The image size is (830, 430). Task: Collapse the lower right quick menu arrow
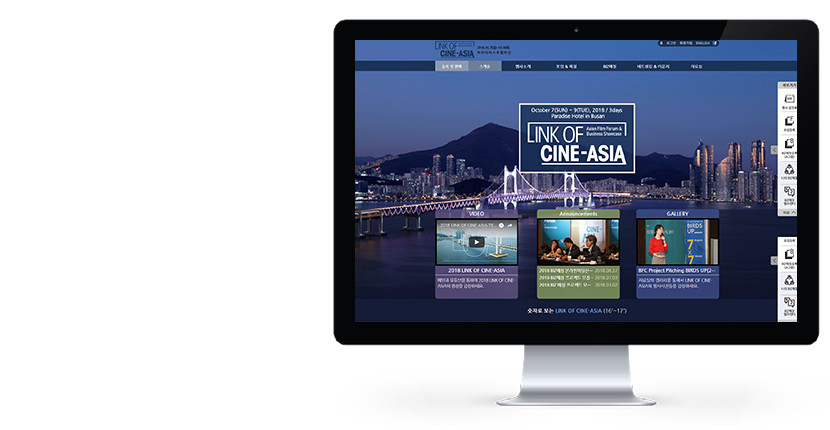[x=773, y=261]
